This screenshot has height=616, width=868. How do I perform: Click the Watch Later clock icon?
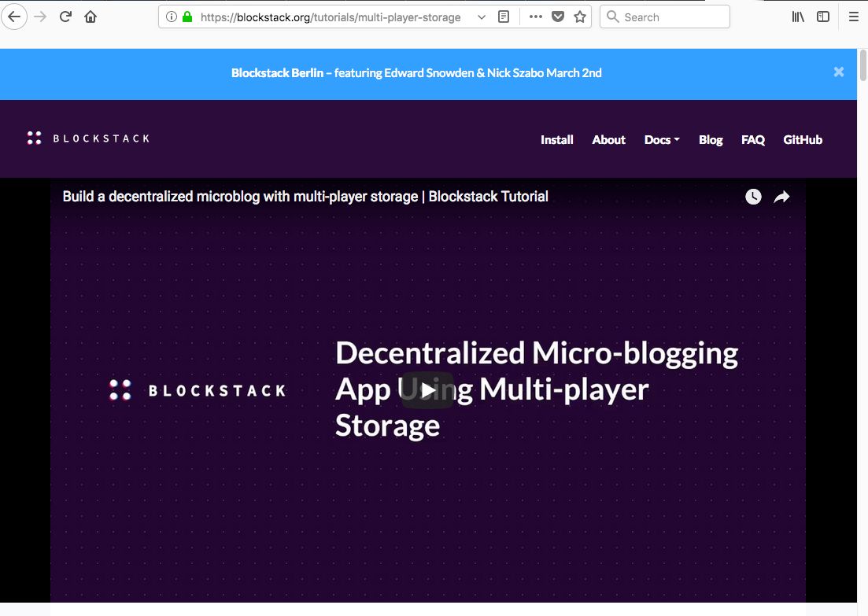753,197
